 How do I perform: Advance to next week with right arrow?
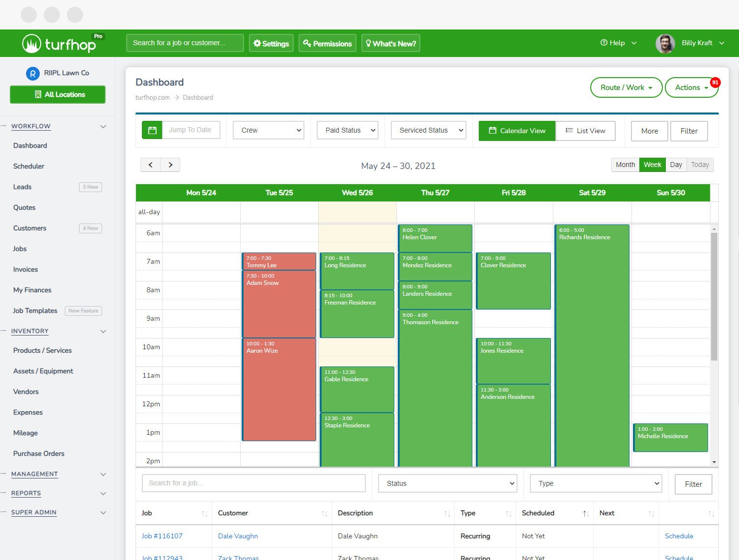170,165
